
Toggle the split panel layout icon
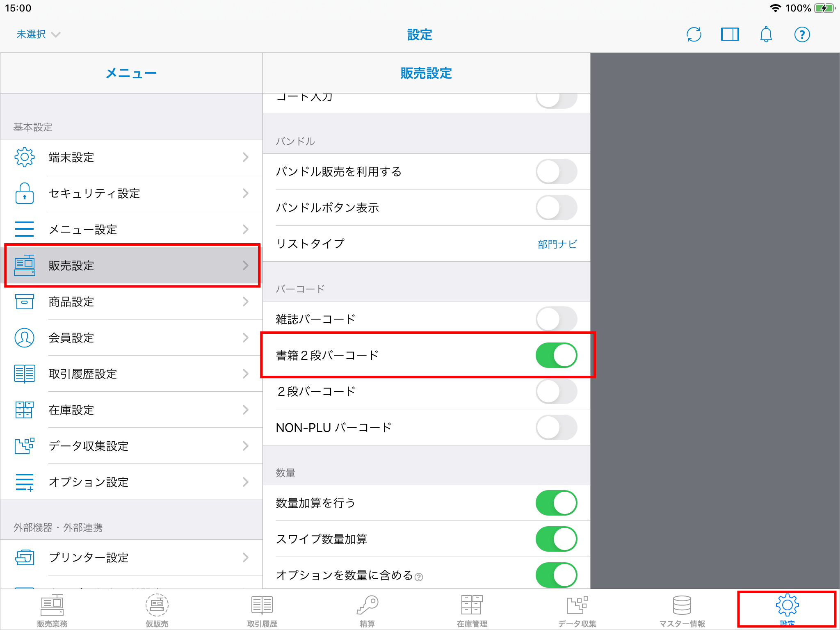pos(730,34)
